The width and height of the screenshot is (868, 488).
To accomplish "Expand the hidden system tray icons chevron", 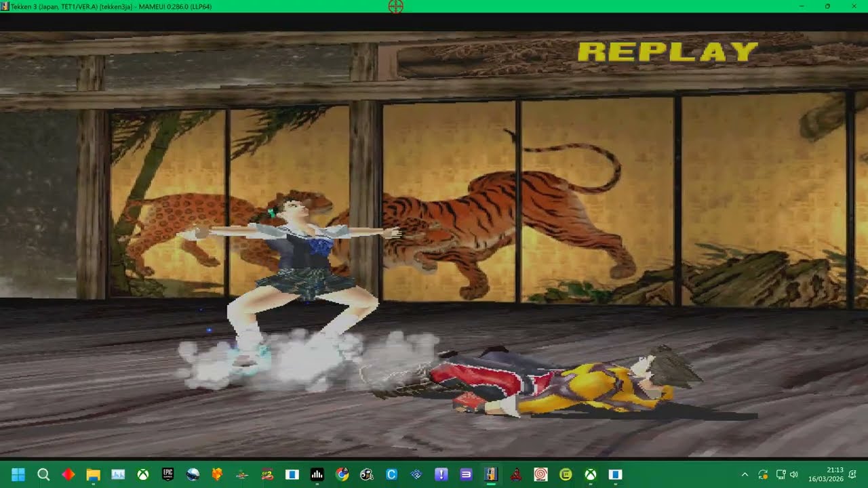I will (x=745, y=474).
